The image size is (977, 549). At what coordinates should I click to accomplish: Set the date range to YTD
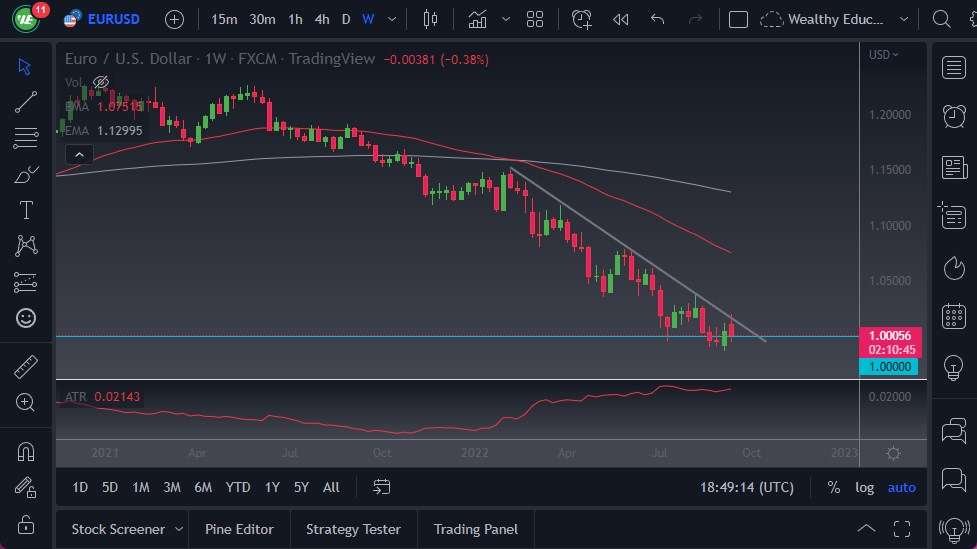tap(237, 487)
